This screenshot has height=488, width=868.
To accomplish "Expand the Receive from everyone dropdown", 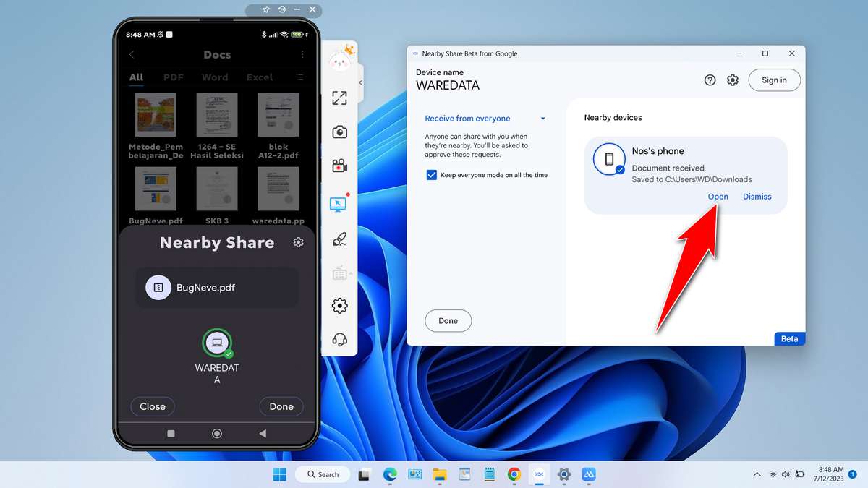I will tap(542, 119).
